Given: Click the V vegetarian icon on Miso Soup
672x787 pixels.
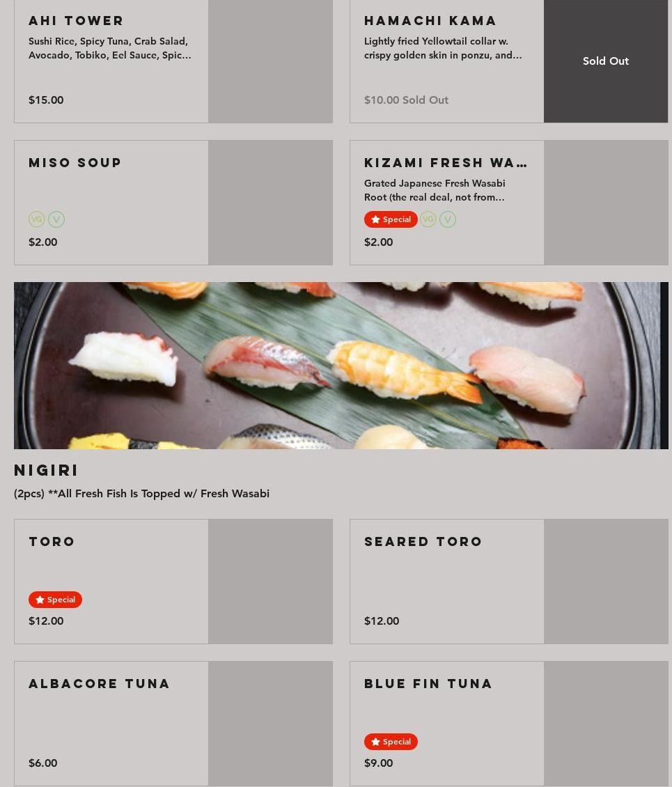Looking at the screenshot, I should click(56, 219).
